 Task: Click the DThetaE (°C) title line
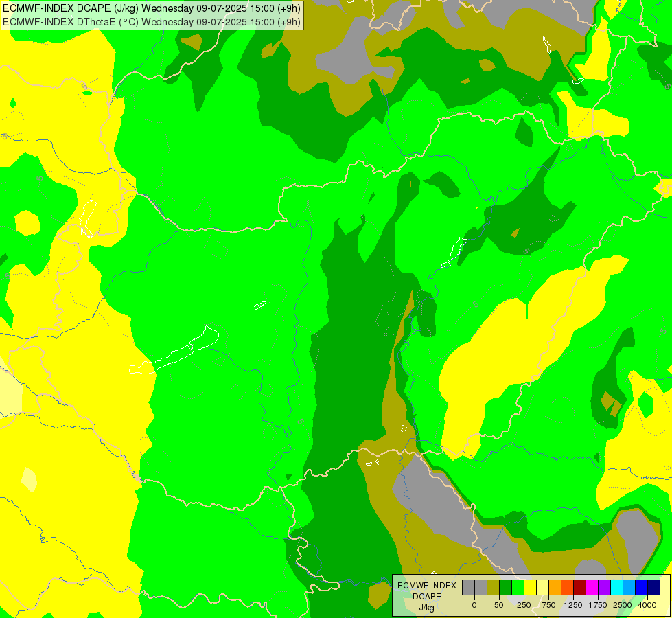click(x=152, y=22)
